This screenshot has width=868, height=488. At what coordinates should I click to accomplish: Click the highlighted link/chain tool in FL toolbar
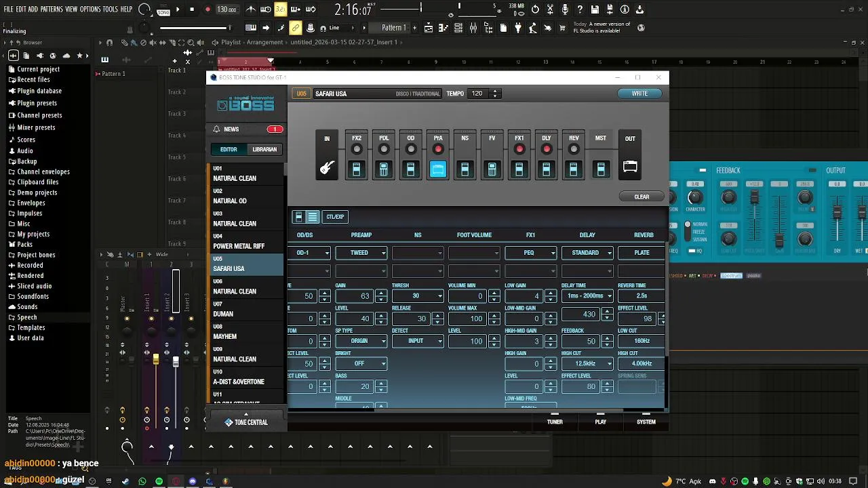tap(295, 28)
